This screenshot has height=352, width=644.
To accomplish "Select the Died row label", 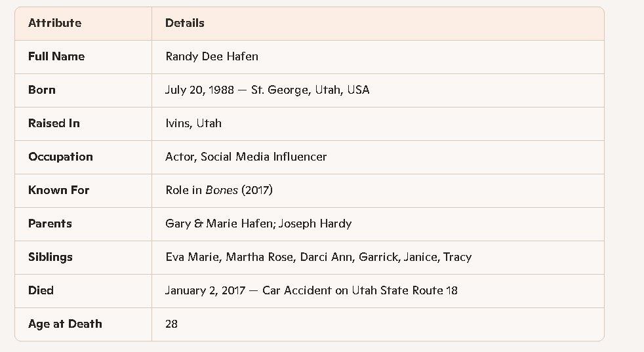I will pos(41,290).
